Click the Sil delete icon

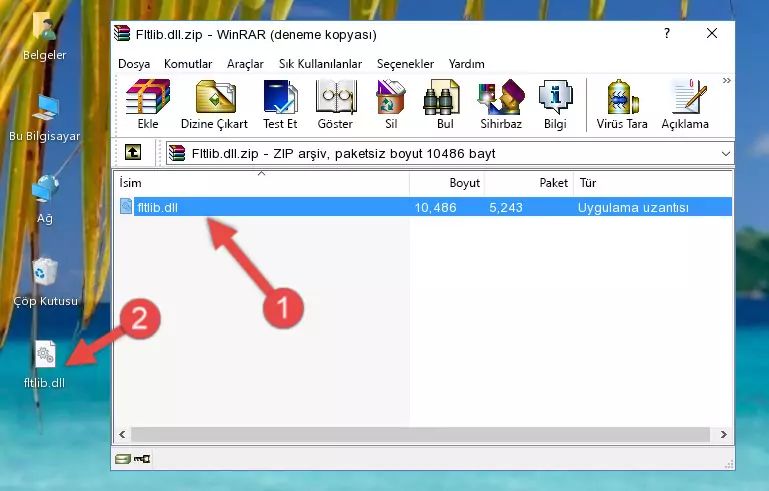[x=391, y=104]
